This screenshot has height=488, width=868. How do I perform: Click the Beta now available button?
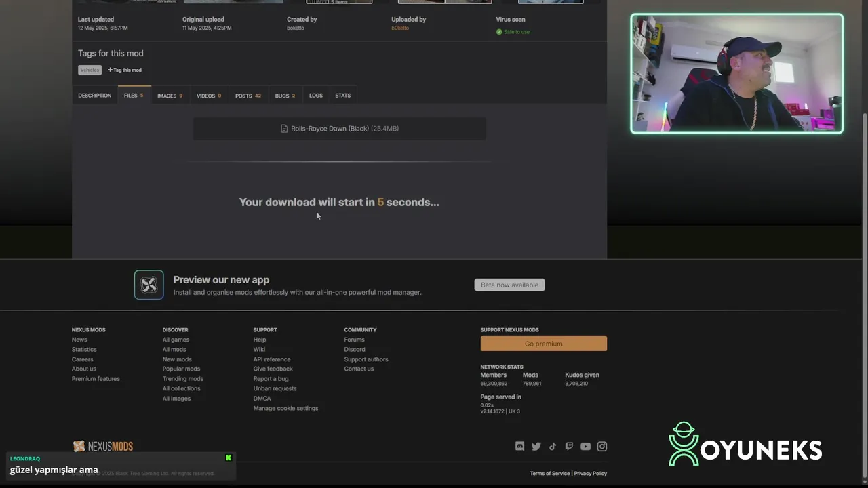509,285
